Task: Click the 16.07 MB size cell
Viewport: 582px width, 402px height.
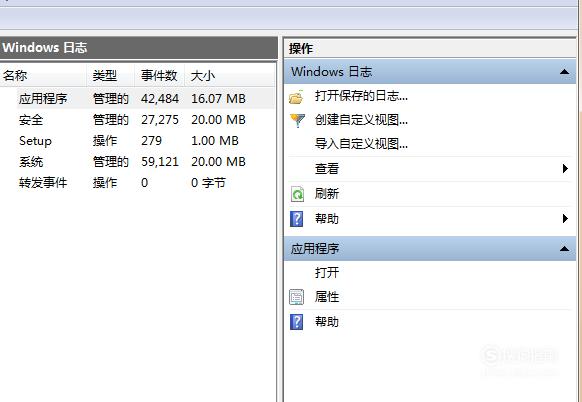Action: [218, 99]
